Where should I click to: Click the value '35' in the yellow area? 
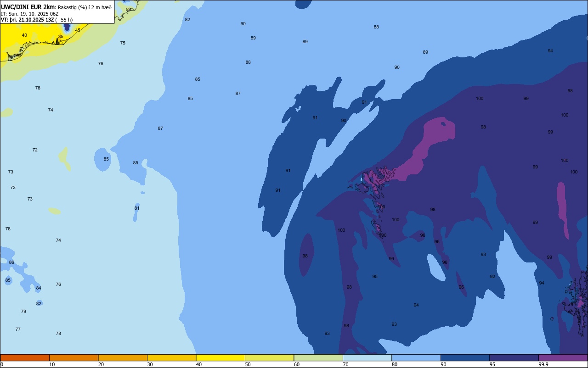[x=61, y=36]
